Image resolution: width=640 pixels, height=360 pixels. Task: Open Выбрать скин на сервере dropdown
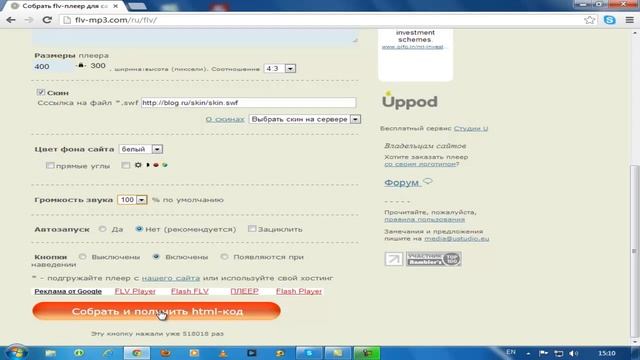click(305, 119)
